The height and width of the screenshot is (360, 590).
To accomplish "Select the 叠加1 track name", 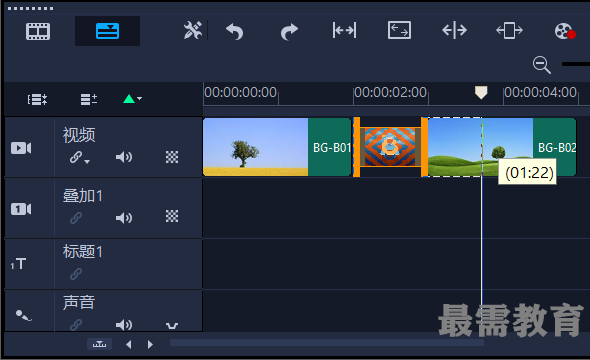I will [82, 196].
